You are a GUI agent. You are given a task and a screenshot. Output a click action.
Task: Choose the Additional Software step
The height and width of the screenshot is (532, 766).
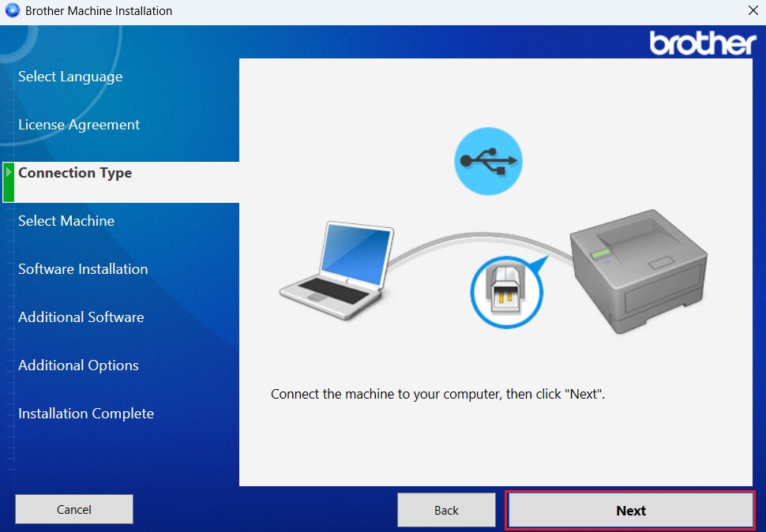81,317
